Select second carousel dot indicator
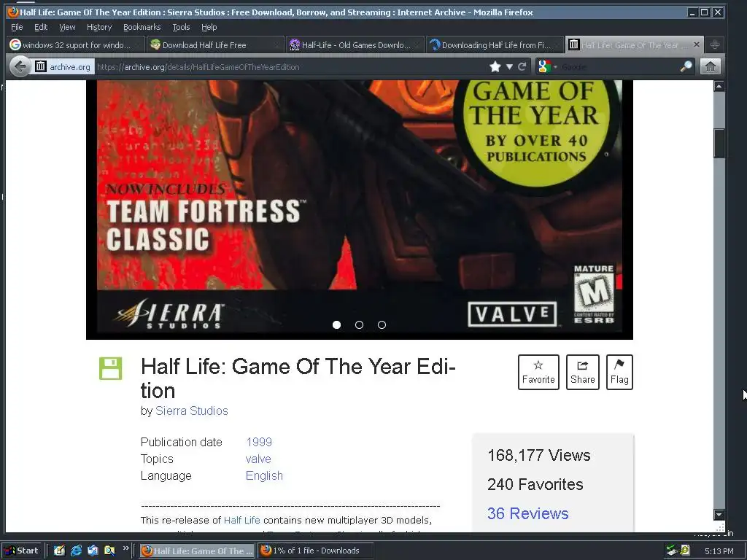 point(359,324)
